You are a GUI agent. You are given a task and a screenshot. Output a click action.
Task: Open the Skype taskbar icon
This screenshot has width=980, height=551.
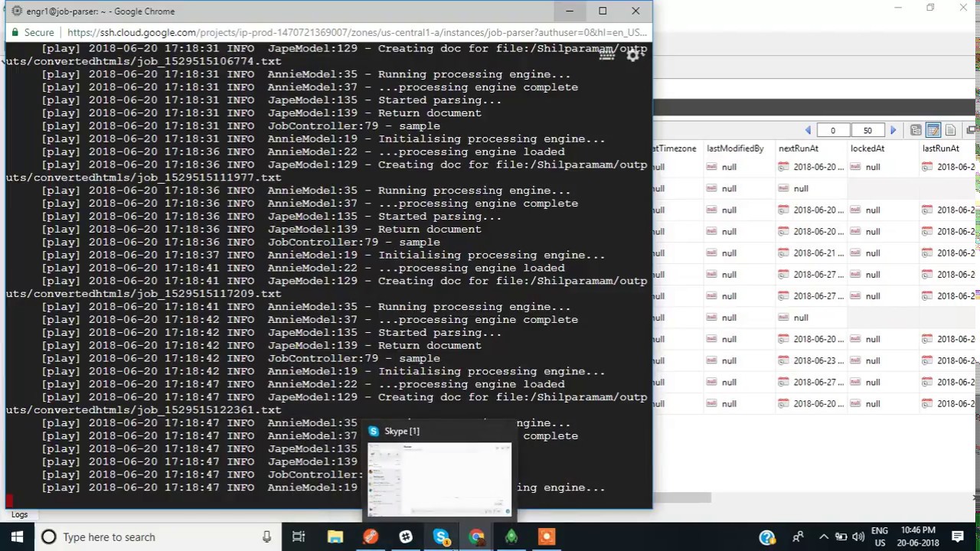(x=441, y=536)
